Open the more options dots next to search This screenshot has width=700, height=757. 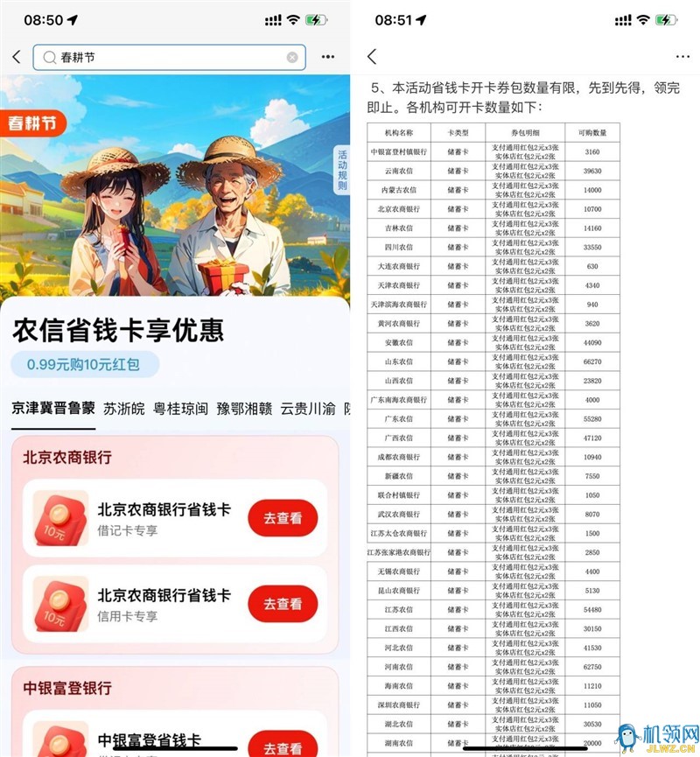(x=328, y=57)
